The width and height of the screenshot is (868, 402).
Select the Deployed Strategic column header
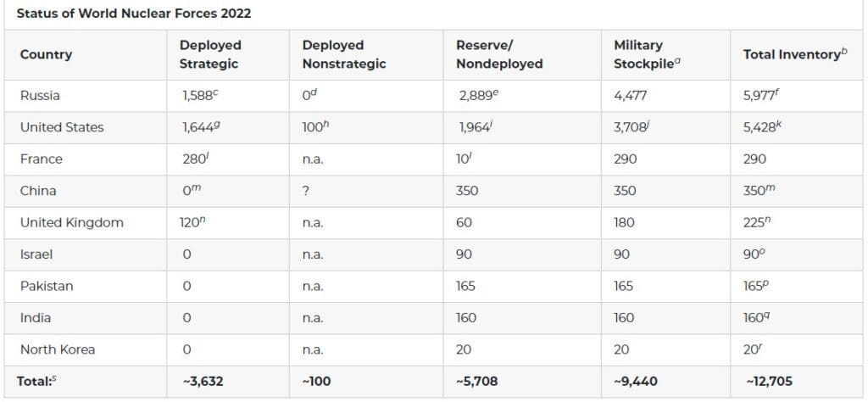point(209,54)
